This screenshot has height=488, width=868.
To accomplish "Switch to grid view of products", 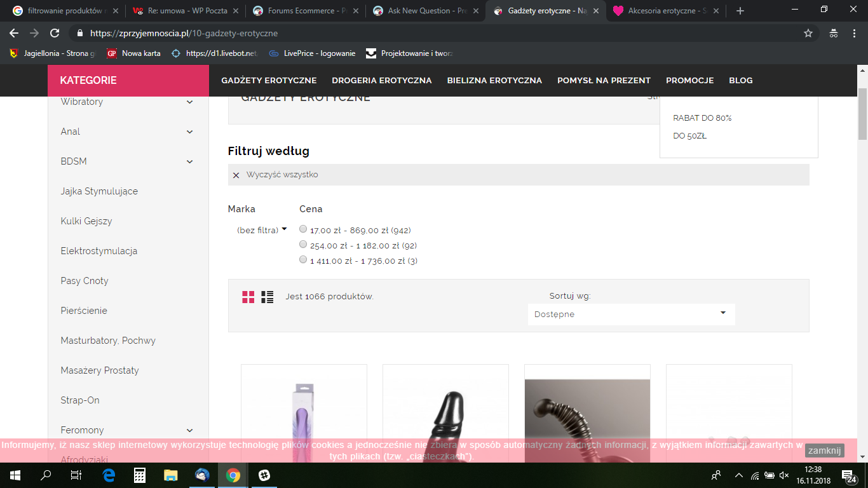I will 248,297.
